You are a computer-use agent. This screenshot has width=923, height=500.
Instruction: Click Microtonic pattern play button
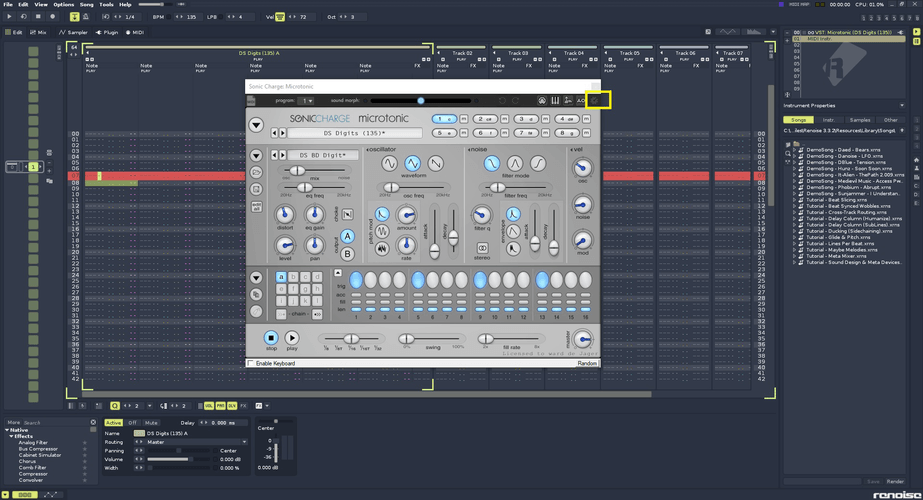(292, 338)
